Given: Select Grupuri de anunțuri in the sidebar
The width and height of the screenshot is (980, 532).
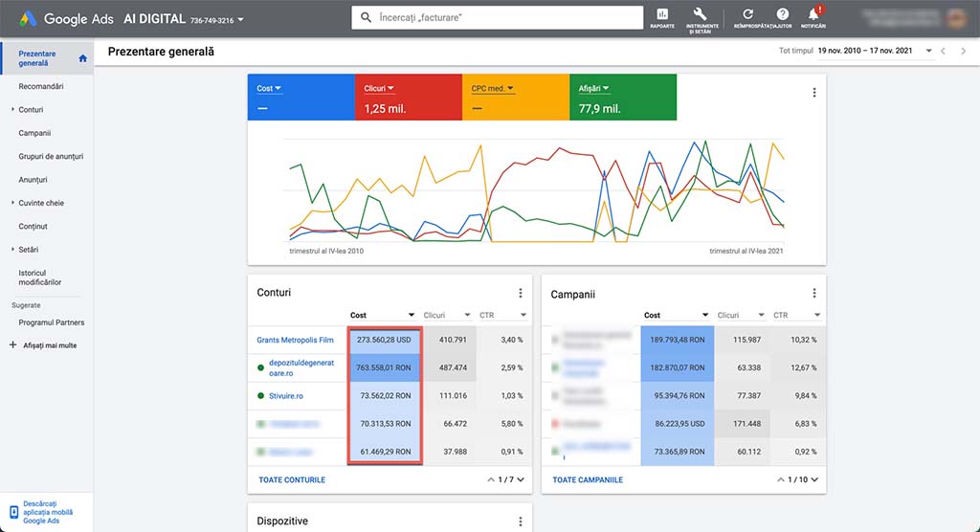Looking at the screenshot, I should (51, 156).
